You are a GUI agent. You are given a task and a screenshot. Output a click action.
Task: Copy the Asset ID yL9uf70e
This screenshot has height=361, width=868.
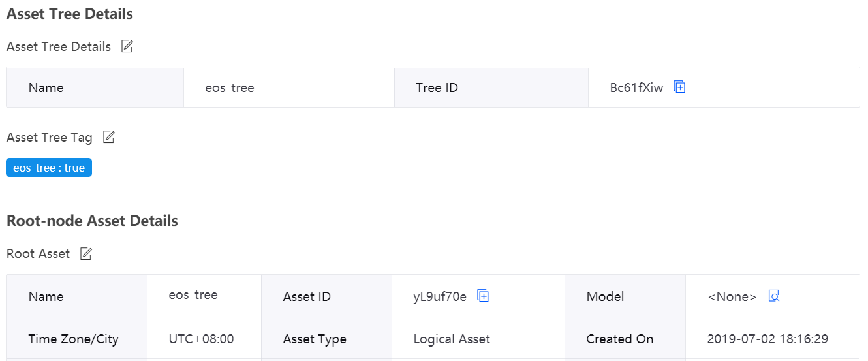click(483, 296)
